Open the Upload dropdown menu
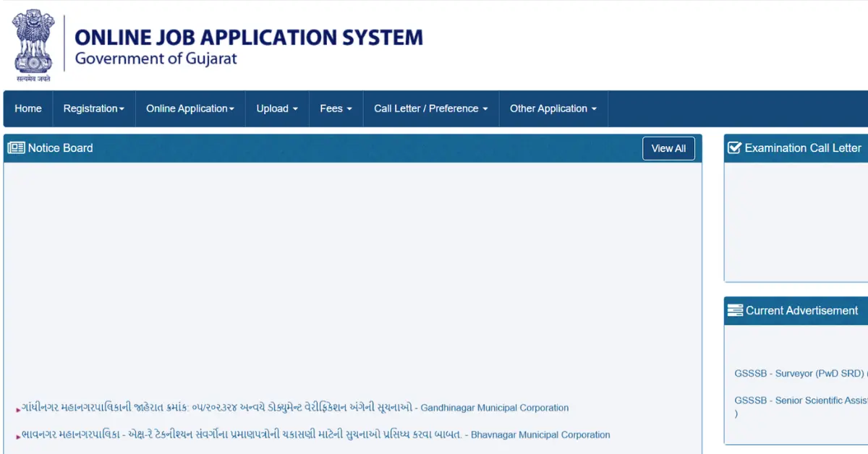This screenshot has width=868, height=454. click(x=277, y=108)
